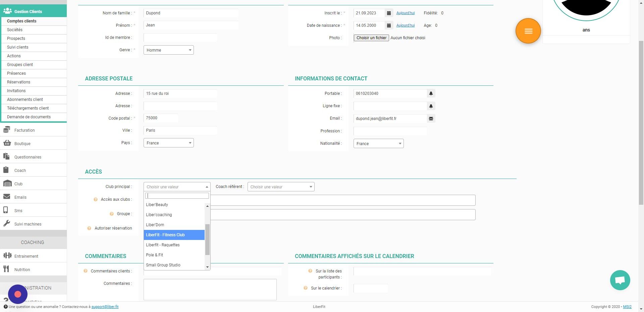
Task: Click the help icon for Accès aux clubs
Action: pyautogui.click(x=96, y=199)
